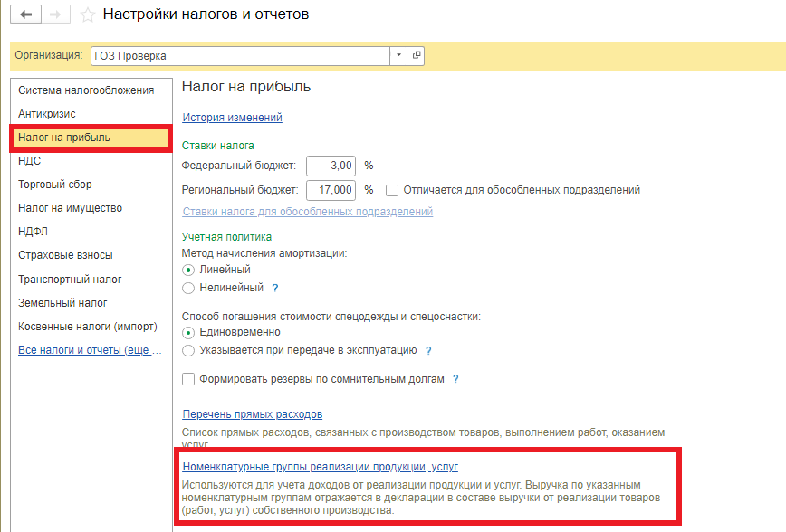Image resolution: width=786 pixels, height=532 pixels.
Task: Click the back navigation arrow
Action: 25,15
